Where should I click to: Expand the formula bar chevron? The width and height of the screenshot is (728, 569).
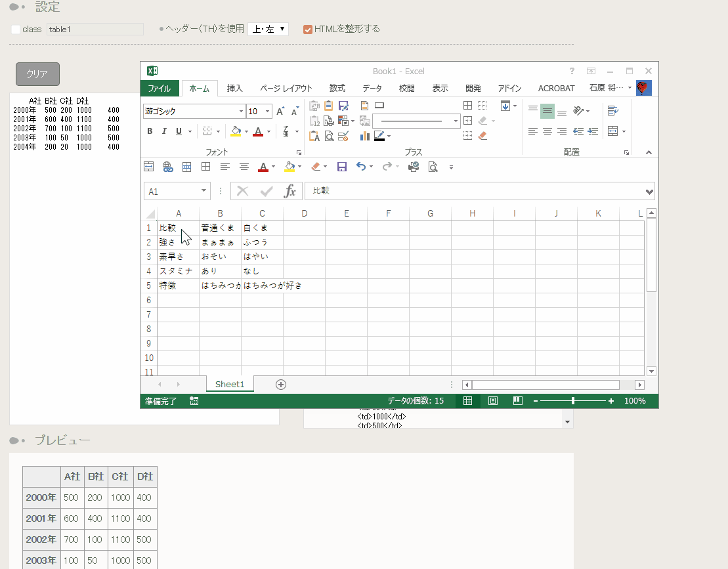(x=649, y=192)
